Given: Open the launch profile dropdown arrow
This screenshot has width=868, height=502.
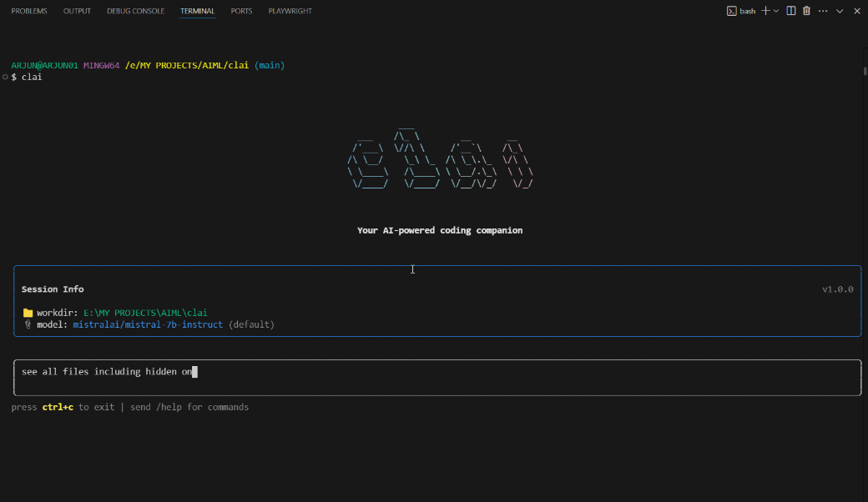Looking at the screenshot, I should [776, 11].
